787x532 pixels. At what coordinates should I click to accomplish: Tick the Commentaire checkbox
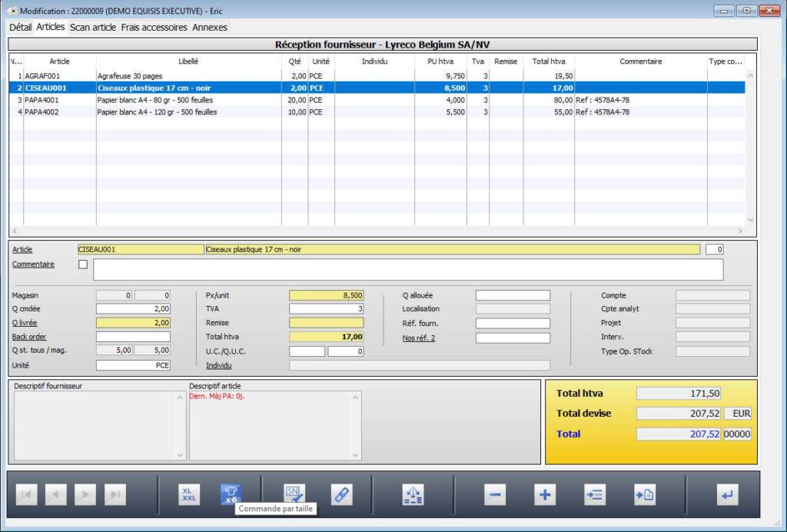click(x=83, y=264)
